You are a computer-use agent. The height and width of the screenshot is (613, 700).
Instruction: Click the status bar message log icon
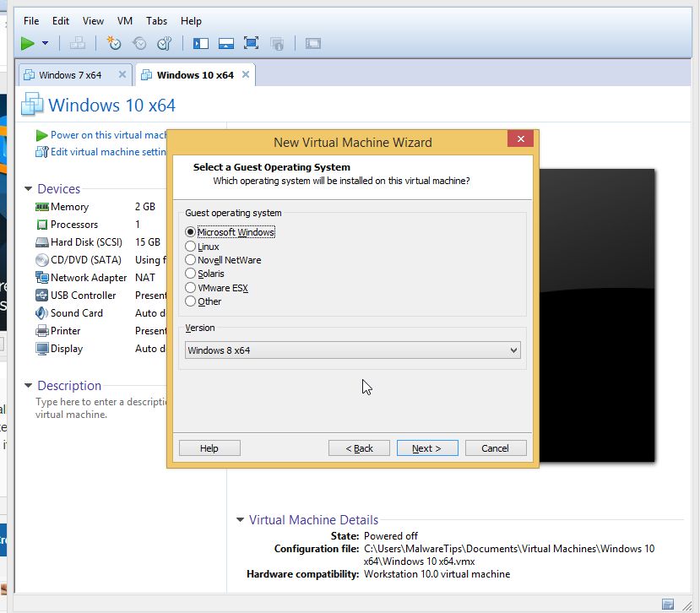[668, 604]
